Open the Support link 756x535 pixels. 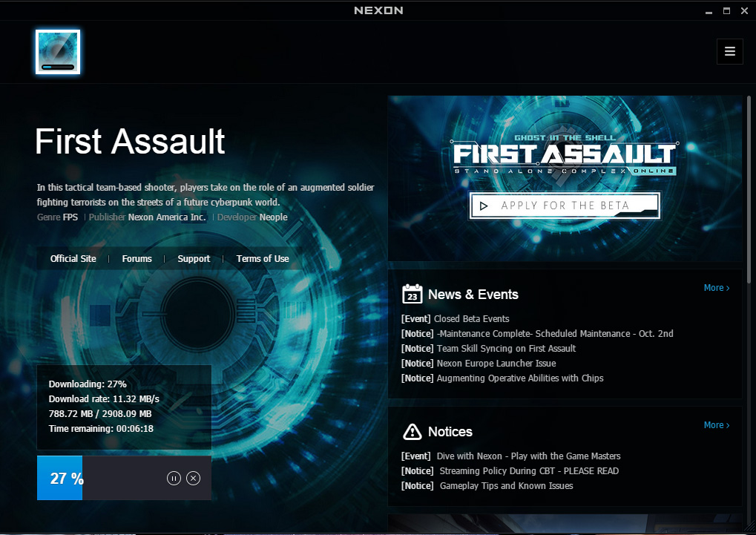pyautogui.click(x=194, y=259)
